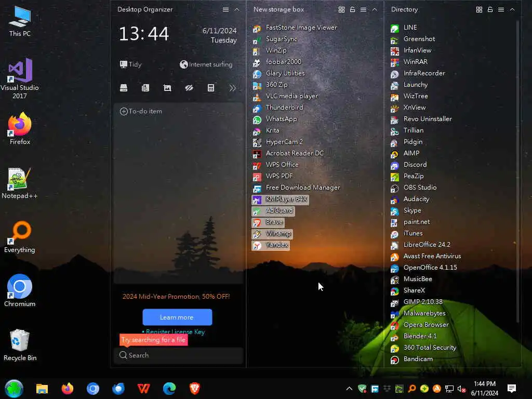Click the Tidy button
The image size is (532, 399).
(x=130, y=64)
